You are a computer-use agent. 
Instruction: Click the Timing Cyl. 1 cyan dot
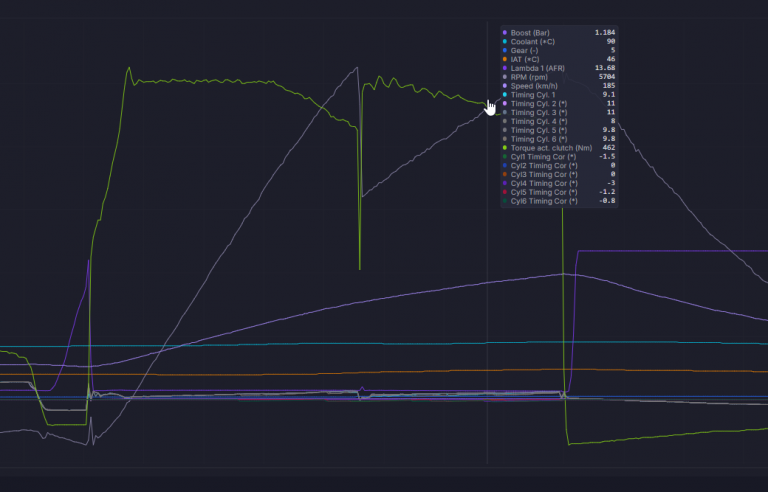pos(504,95)
